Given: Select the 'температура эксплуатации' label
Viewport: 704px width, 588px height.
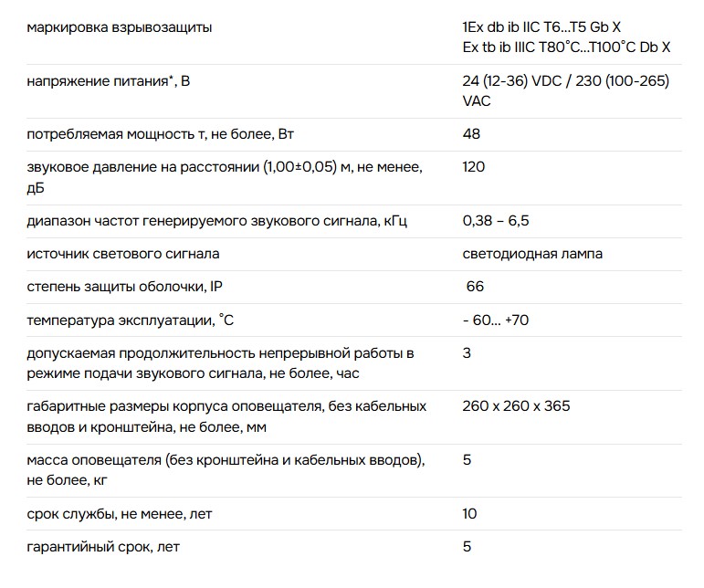Looking at the screenshot, I should [x=131, y=320].
